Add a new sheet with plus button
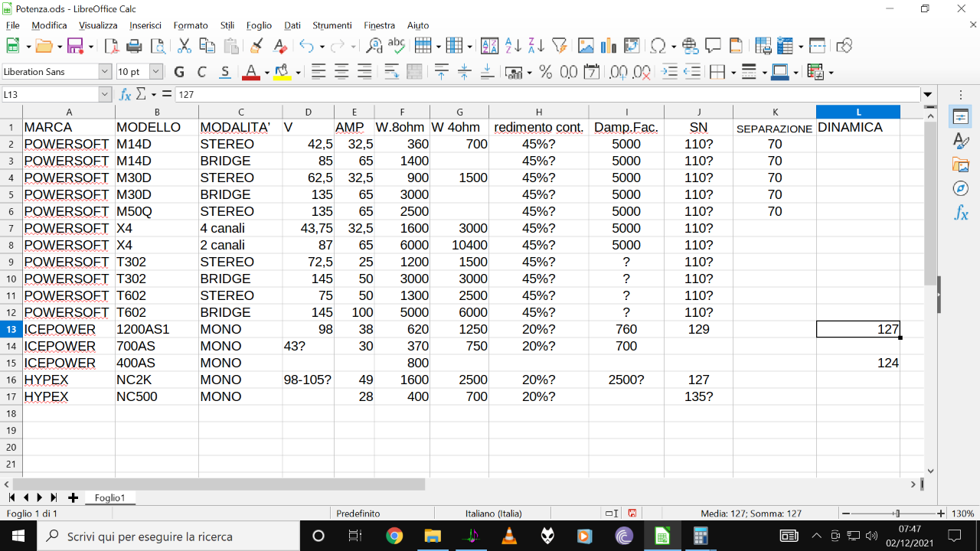Screen dimensions: 980x551 73,497
